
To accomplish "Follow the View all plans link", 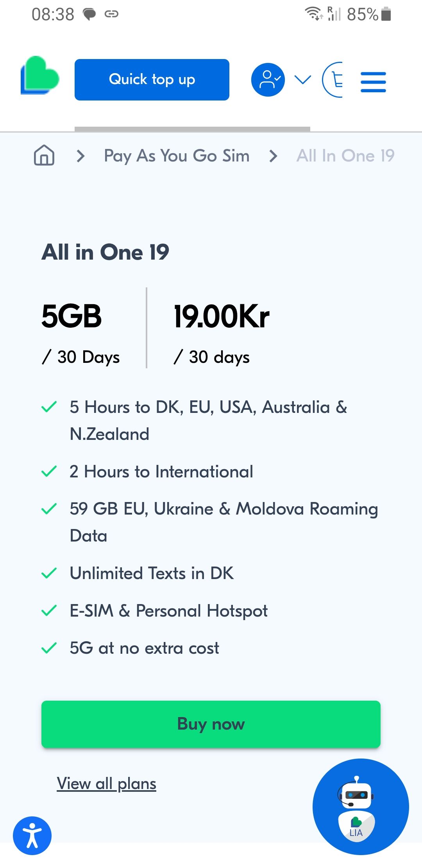I will 106,784.
